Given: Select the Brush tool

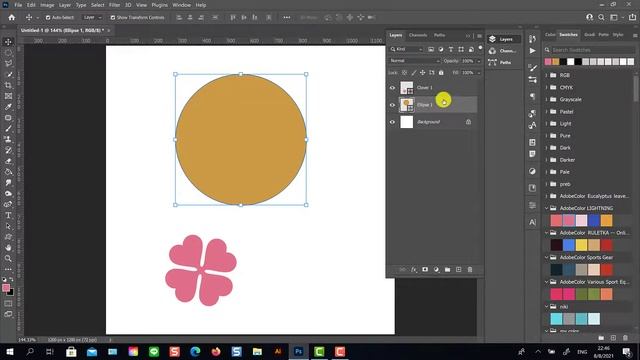Looking at the screenshot, I should (8, 129).
